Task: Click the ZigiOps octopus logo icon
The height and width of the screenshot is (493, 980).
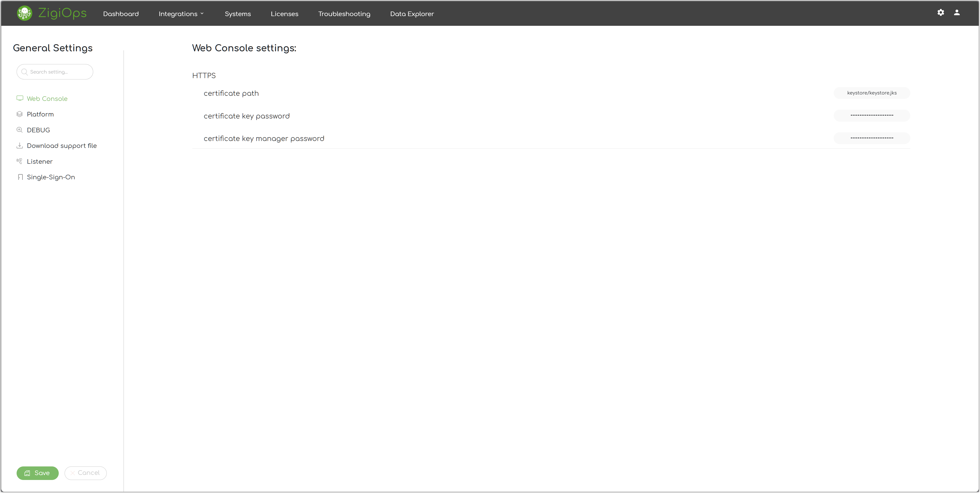Action: (24, 13)
